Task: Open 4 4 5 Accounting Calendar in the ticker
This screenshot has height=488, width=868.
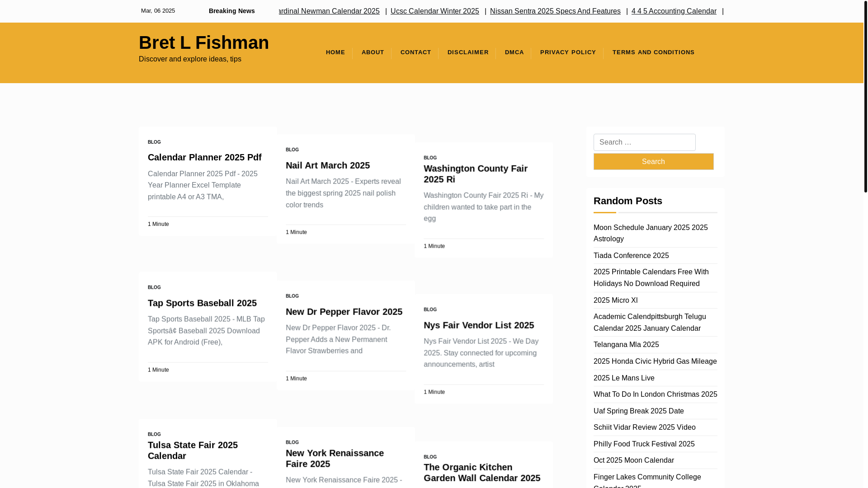Action: [674, 11]
